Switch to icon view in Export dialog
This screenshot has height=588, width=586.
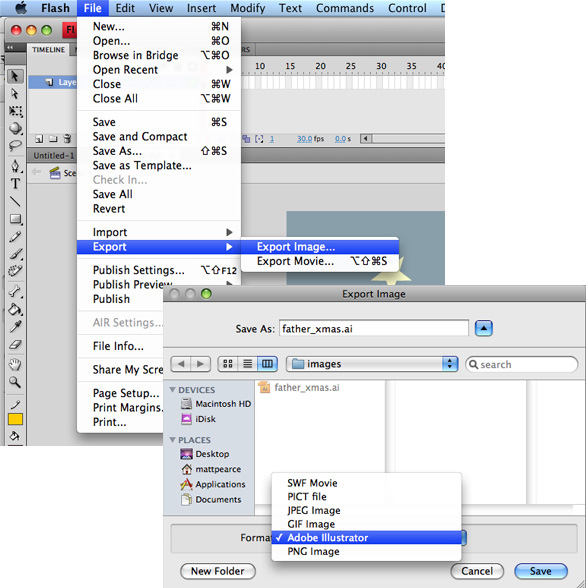228,364
